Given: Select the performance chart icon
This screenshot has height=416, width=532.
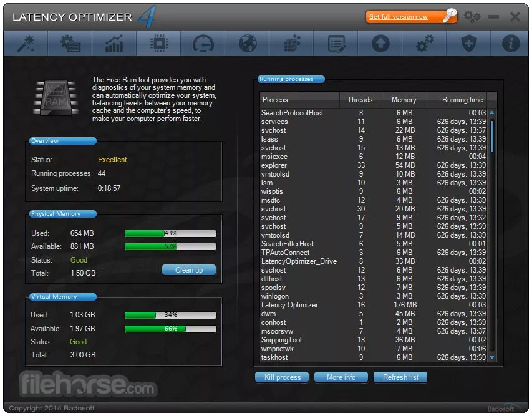Looking at the screenshot, I should [x=114, y=43].
